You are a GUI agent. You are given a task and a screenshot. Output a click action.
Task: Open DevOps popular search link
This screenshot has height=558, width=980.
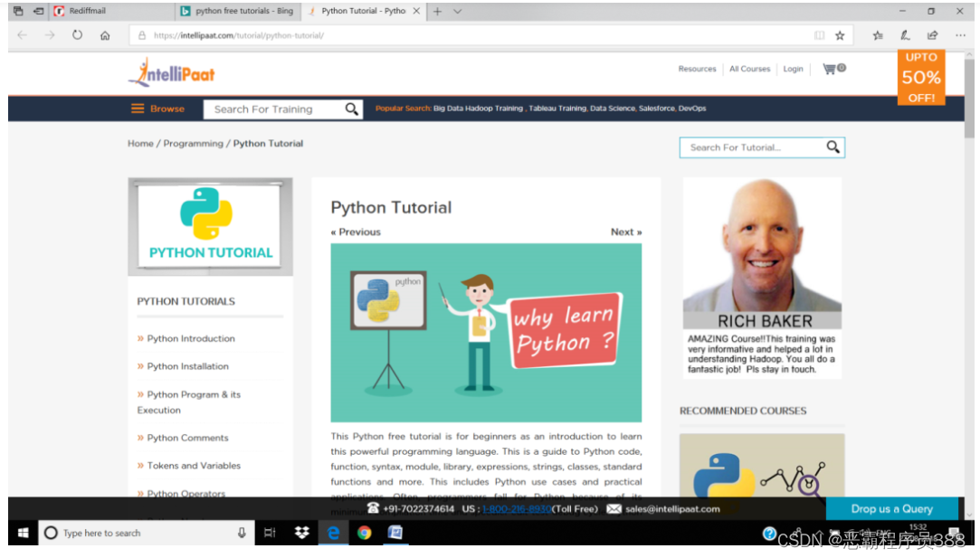pyautogui.click(x=692, y=109)
